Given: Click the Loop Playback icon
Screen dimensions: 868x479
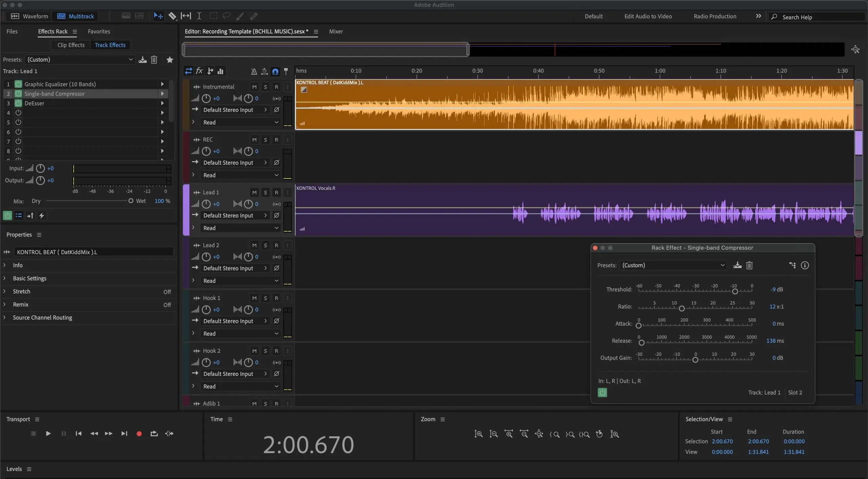Looking at the screenshot, I should point(154,434).
